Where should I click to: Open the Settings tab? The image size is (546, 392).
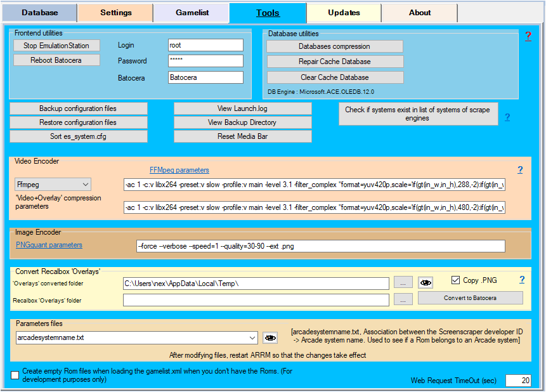(116, 13)
